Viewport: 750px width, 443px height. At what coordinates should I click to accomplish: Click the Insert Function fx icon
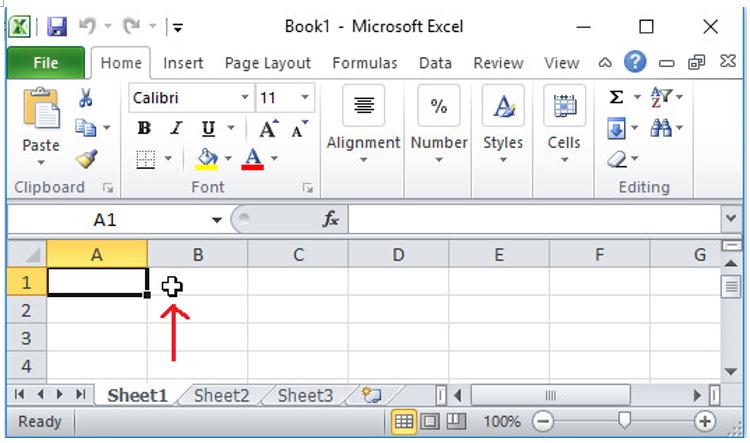[x=330, y=219]
